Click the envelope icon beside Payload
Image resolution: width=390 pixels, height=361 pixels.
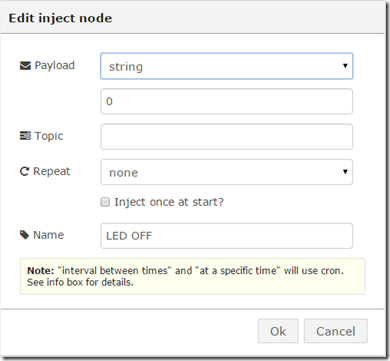pos(25,66)
